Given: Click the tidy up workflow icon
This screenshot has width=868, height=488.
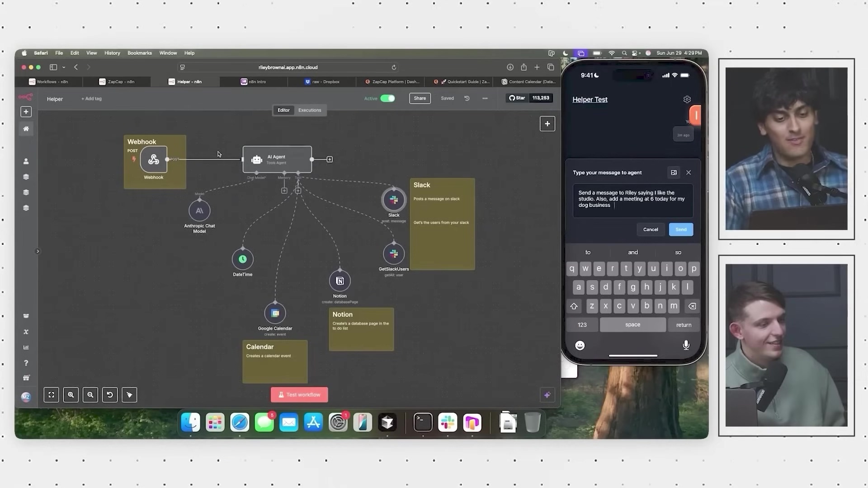Looking at the screenshot, I should (129, 395).
